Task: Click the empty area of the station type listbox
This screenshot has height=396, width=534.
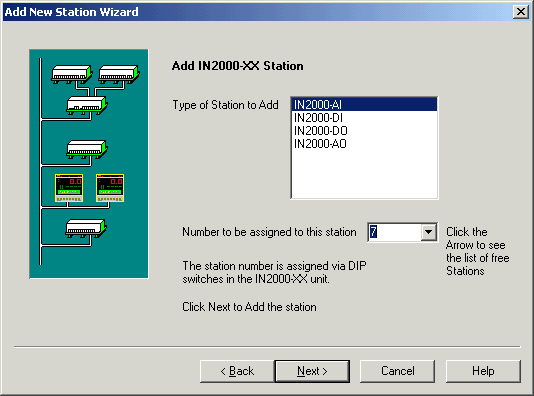Action: click(364, 174)
